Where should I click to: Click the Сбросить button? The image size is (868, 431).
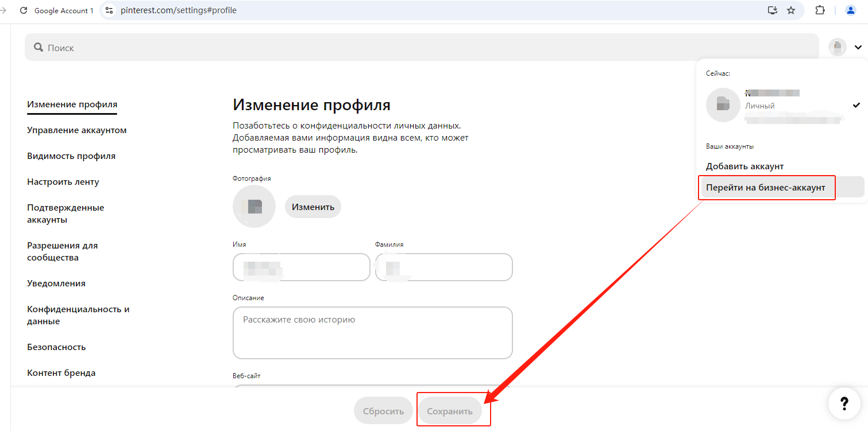pyautogui.click(x=384, y=411)
